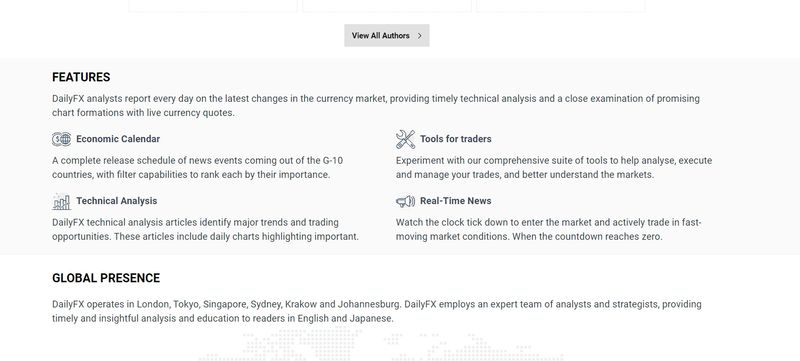This screenshot has width=800, height=361.
Task: Click the DailyFX analysts intro paragraph
Action: pos(376,106)
